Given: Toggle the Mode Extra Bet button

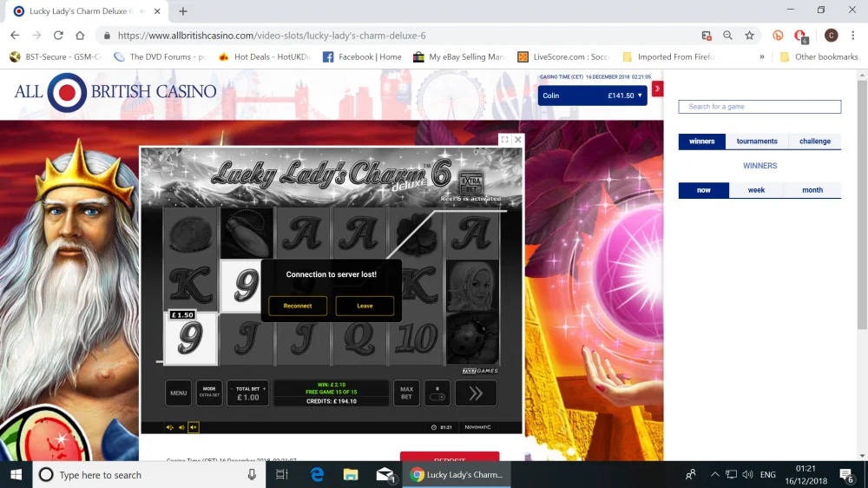Looking at the screenshot, I should (x=209, y=393).
